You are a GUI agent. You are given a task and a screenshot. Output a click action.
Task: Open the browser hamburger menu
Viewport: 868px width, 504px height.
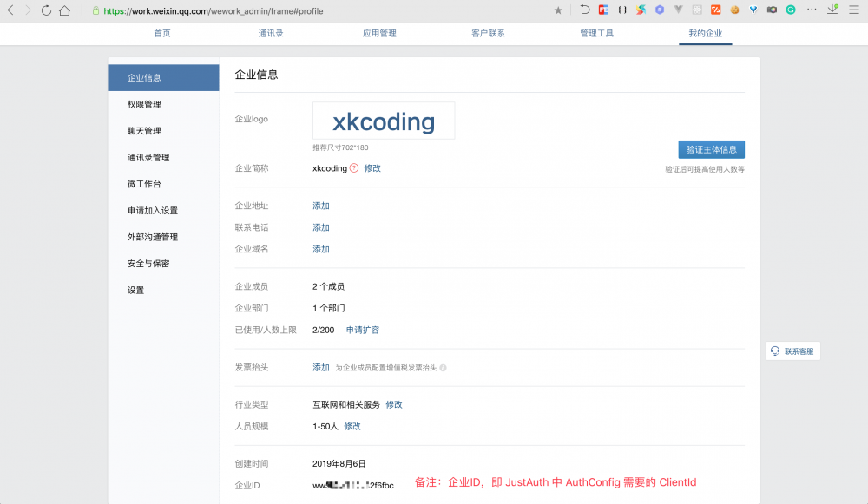coord(853,10)
